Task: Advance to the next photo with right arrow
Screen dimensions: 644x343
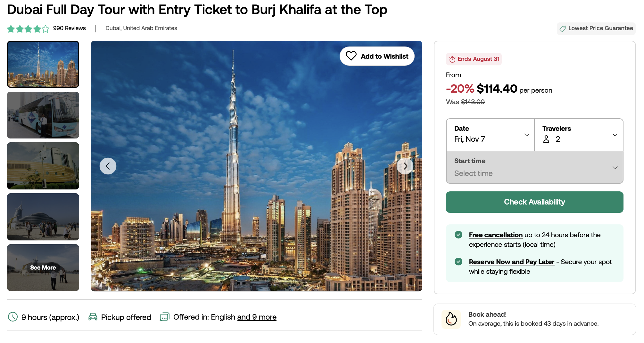Action: (405, 166)
